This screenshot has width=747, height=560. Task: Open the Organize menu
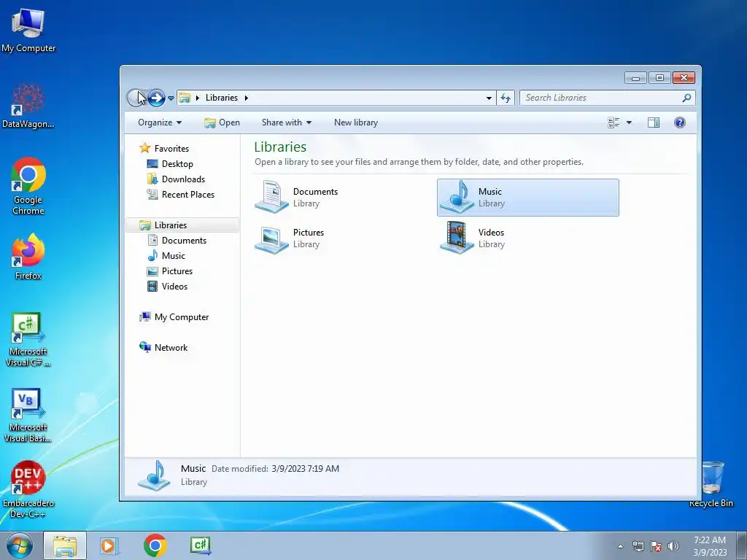(x=160, y=122)
